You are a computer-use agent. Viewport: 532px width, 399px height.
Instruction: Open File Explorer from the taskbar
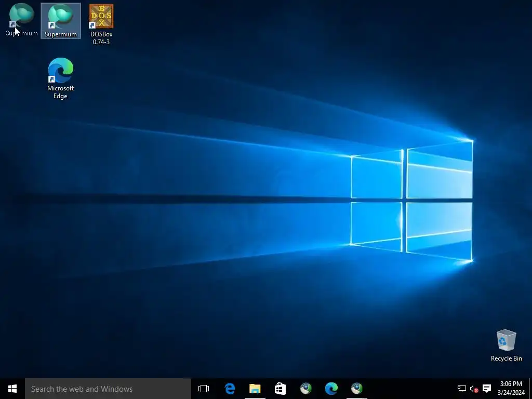click(x=255, y=389)
